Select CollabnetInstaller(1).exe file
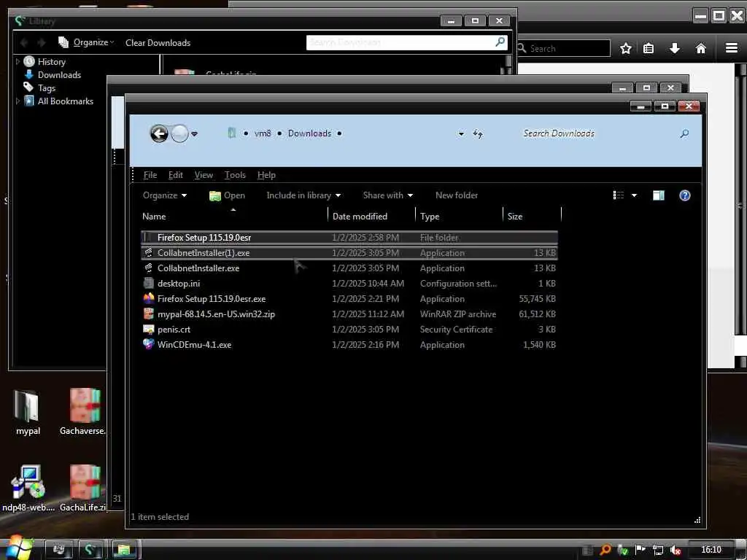The height and width of the screenshot is (560, 747). 349,253
